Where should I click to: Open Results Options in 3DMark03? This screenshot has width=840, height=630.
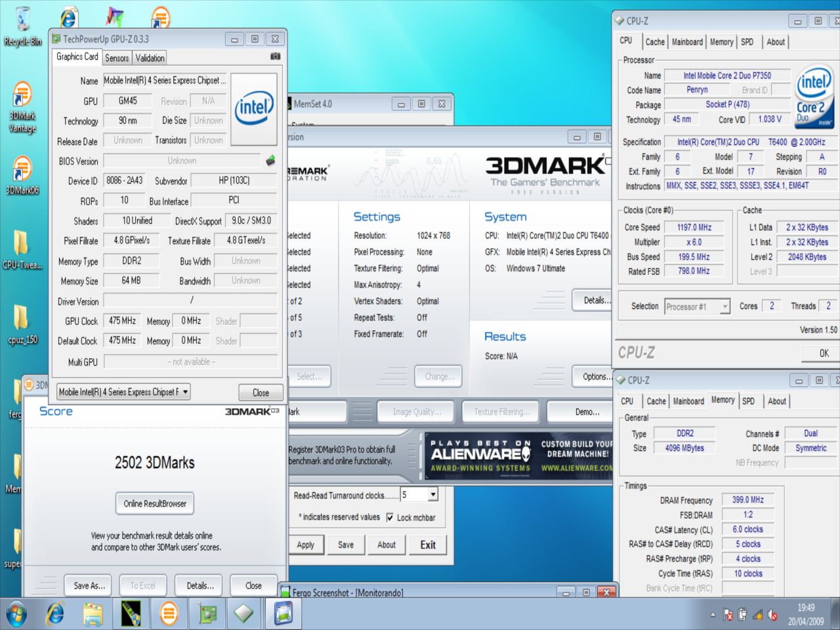594,376
